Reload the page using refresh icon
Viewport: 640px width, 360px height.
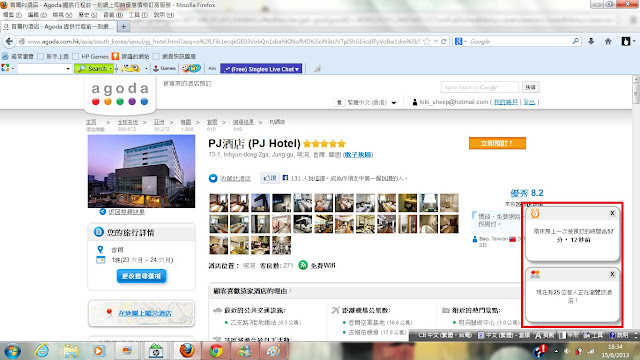click(x=444, y=41)
